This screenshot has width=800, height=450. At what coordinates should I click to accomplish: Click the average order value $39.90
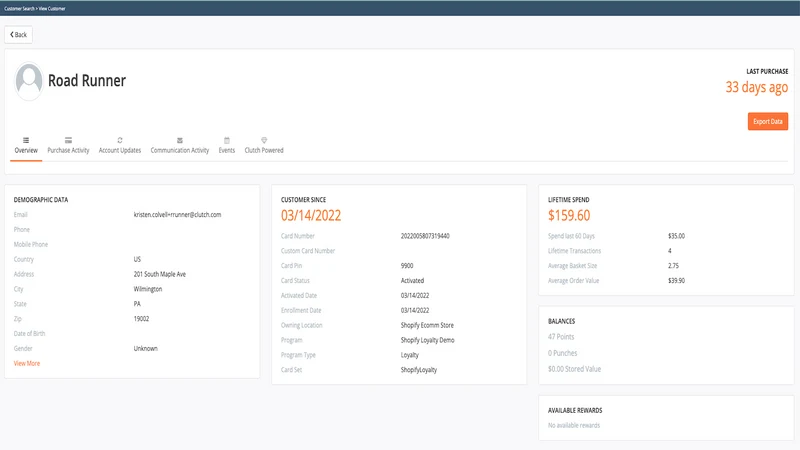click(x=677, y=281)
